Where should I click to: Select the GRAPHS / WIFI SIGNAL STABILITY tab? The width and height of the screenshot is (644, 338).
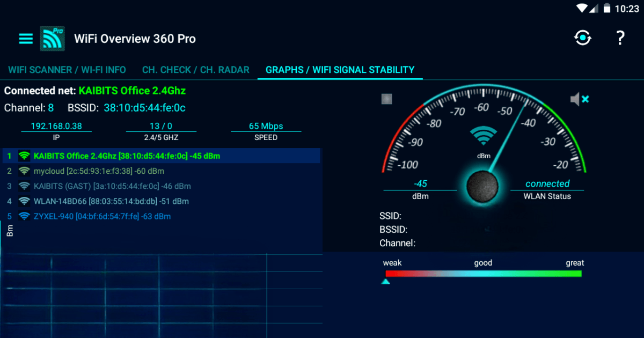(x=340, y=70)
